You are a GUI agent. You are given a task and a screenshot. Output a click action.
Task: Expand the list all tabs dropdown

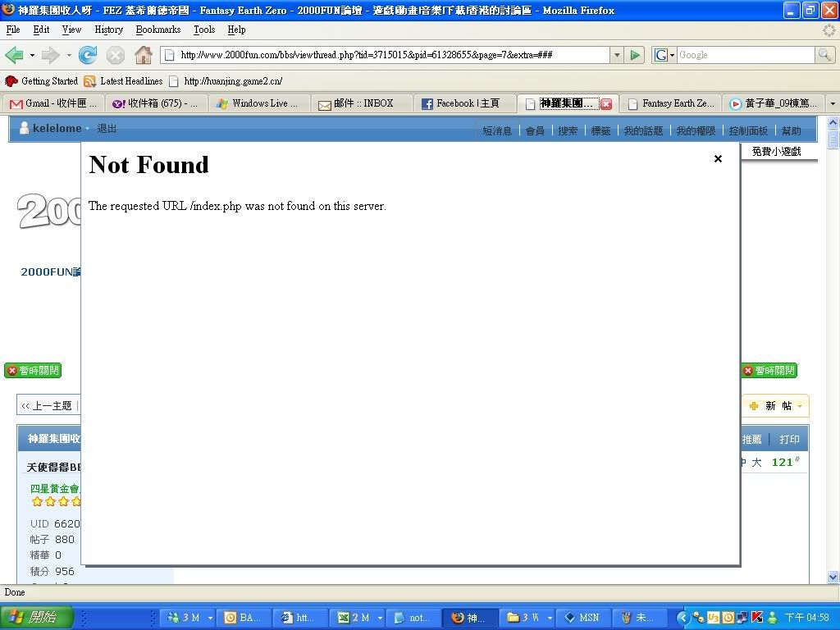point(833,104)
